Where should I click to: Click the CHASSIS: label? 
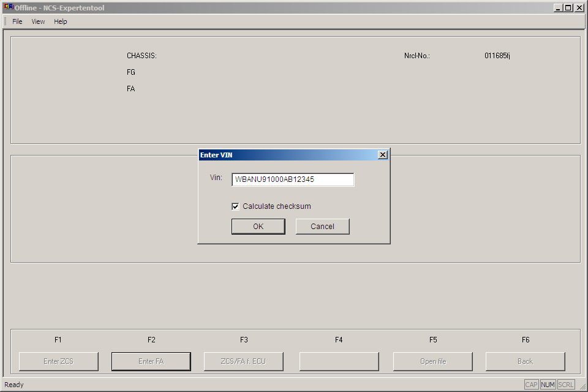[141, 56]
